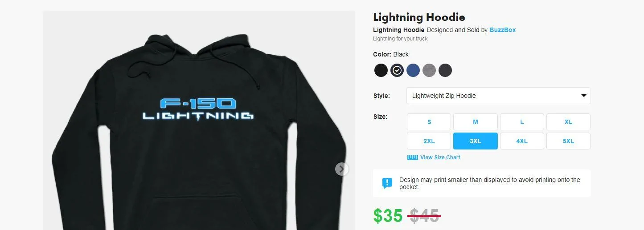Open the BuzzBox seller link
Screen dimensions: 644x230
pyautogui.click(x=503, y=30)
